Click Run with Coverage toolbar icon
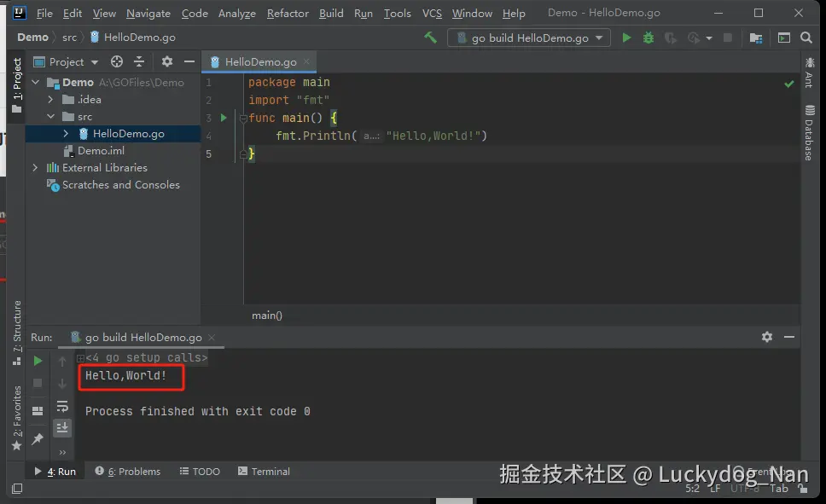826x504 pixels. 671,38
